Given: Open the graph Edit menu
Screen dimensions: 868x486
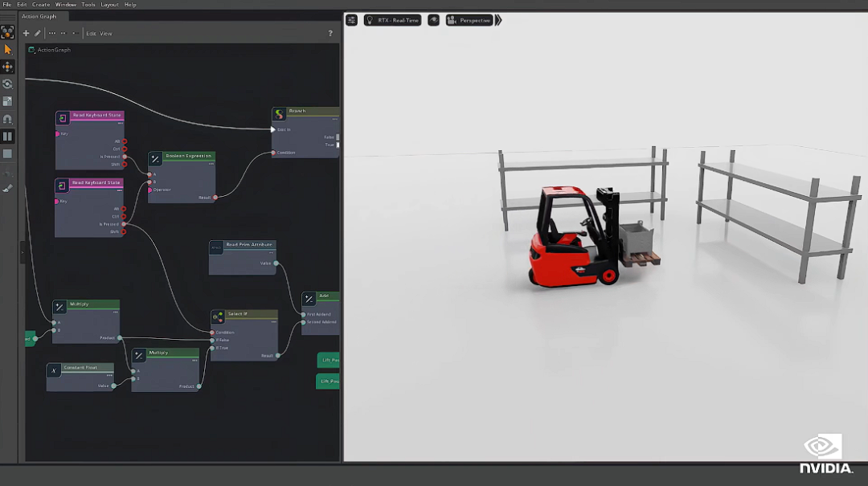Looking at the screenshot, I should [91, 33].
